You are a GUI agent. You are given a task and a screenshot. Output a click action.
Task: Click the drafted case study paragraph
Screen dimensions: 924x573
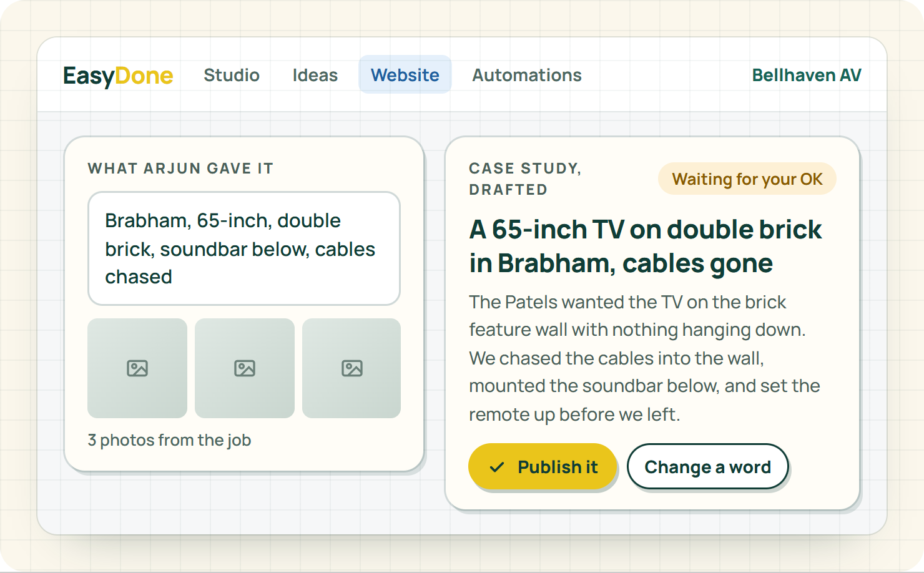click(644, 358)
